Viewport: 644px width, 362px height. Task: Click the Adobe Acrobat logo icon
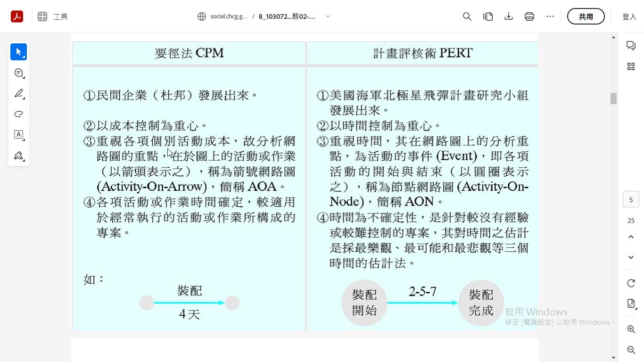coord(17,16)
